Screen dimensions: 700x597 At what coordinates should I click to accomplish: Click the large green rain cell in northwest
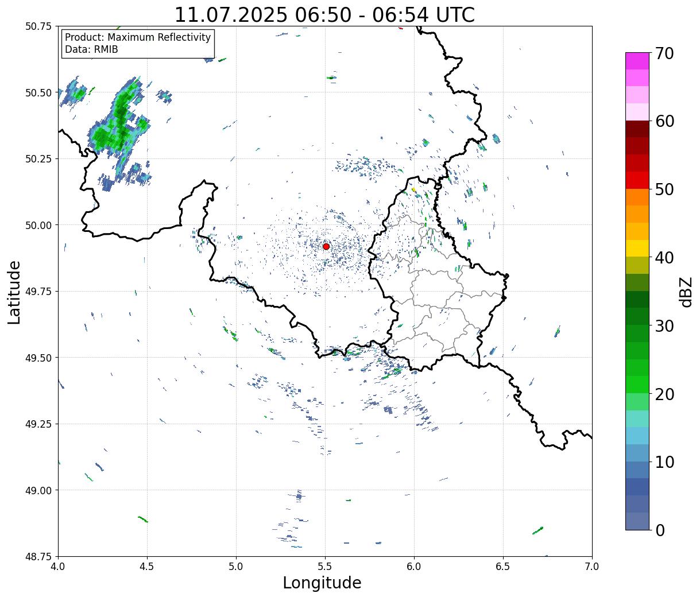pos(119,126)
